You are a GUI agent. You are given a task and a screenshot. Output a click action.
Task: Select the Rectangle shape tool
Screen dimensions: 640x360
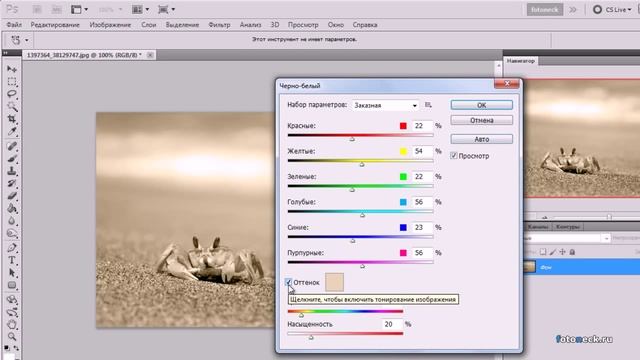pos(12,285)
